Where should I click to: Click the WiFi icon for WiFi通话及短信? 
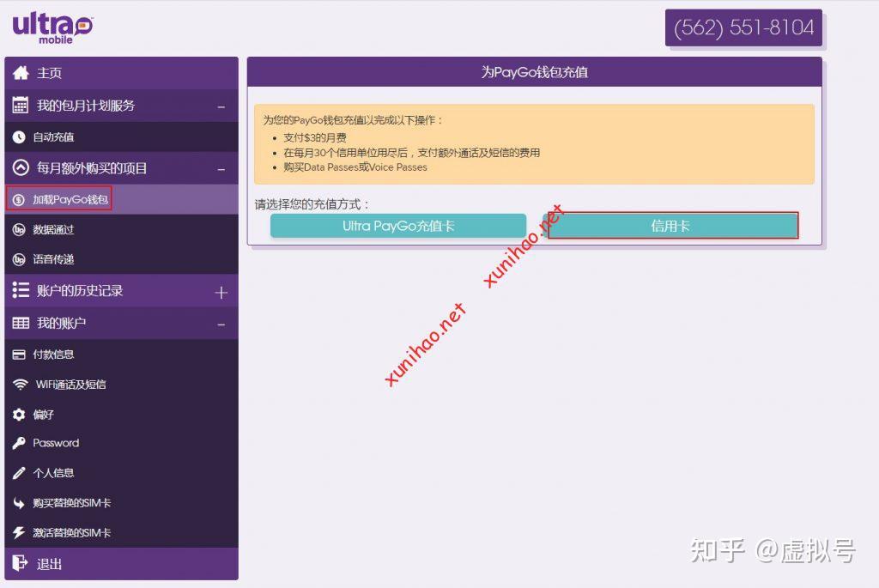(21, 385)
